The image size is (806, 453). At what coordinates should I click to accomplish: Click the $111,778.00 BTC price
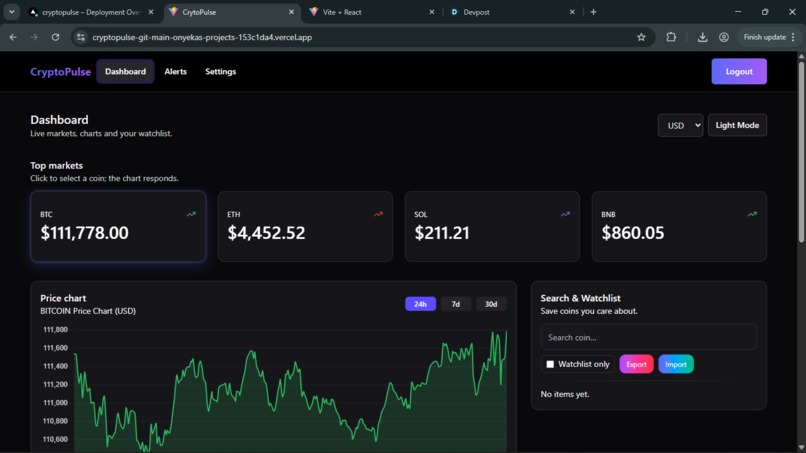coord(85,233)
